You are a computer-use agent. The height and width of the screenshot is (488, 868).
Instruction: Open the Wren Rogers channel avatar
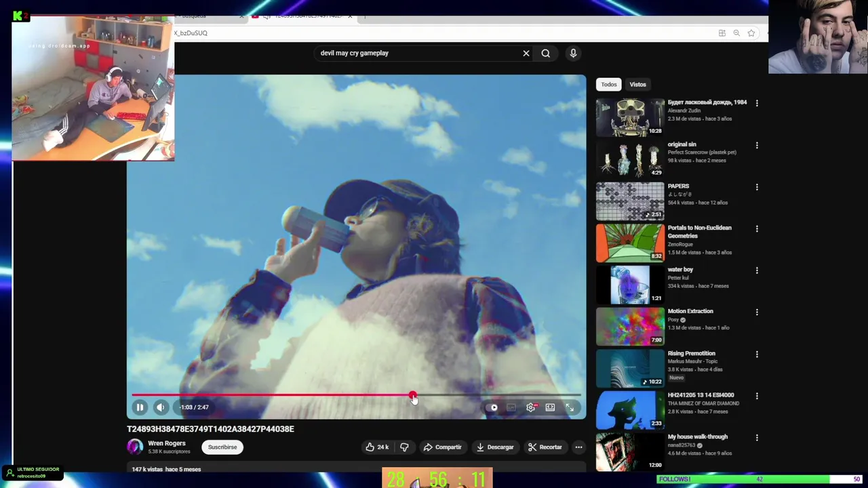tap(135, 447)
